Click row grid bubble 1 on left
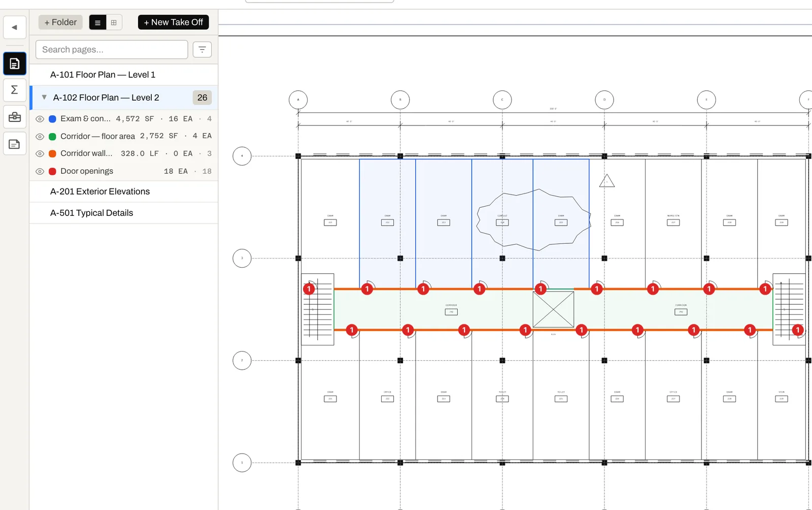This screenshot has height=510, width=812. pyautogui.click(x=242, y=462)
